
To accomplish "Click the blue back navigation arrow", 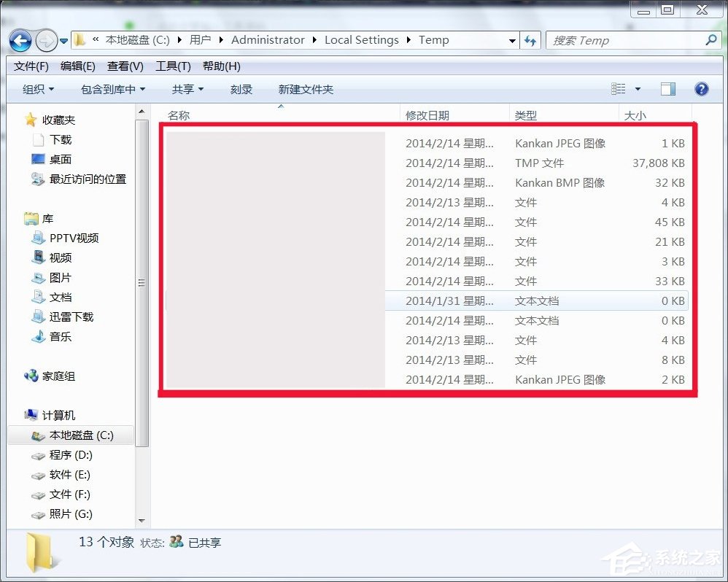I will coord(21,40).
